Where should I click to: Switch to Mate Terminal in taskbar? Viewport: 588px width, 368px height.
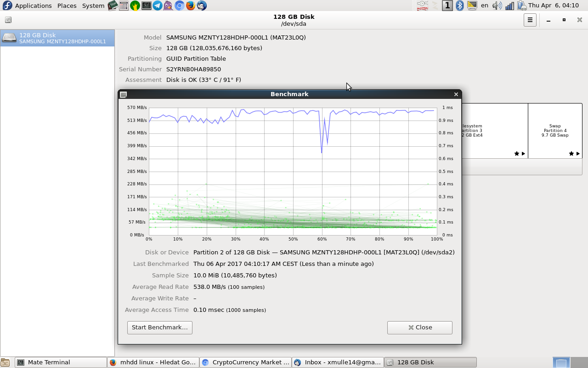61,362
